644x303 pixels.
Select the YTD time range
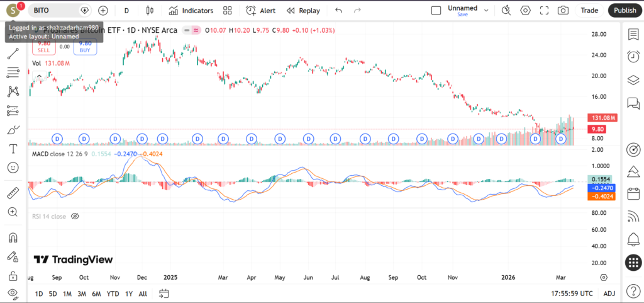click(113, 294)
